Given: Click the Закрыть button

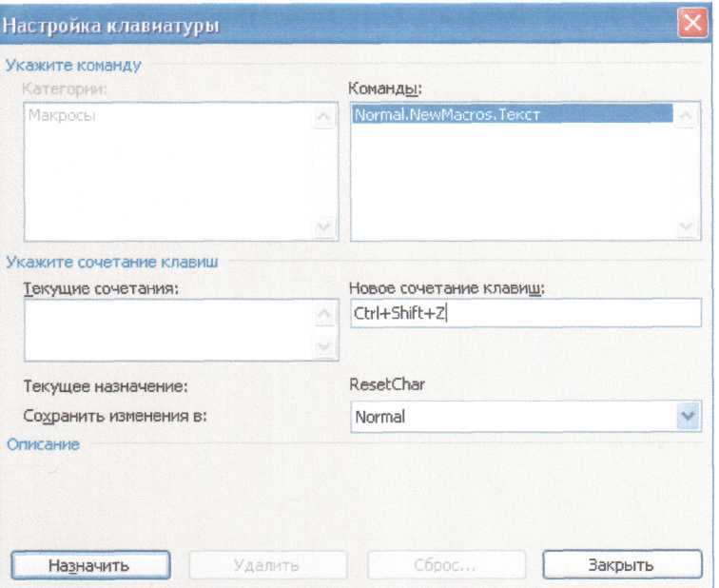Looking at the screenshot, I should click(622, 564).
